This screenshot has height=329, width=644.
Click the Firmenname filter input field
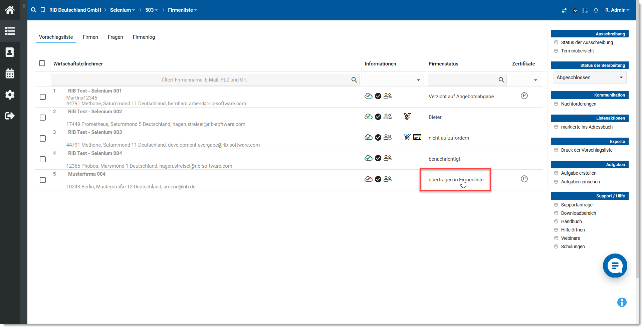(x=204, y=80)
